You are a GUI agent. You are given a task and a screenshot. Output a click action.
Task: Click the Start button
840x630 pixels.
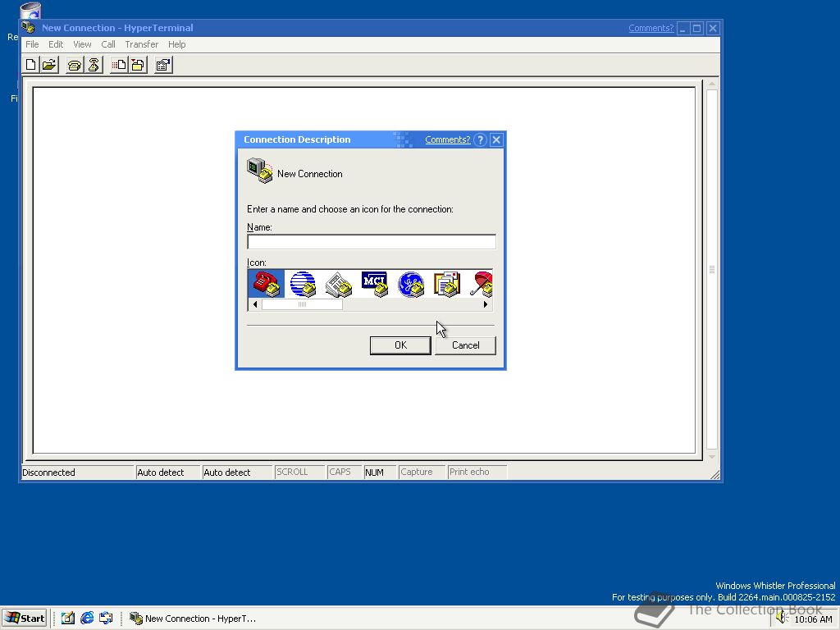[25, 619]
